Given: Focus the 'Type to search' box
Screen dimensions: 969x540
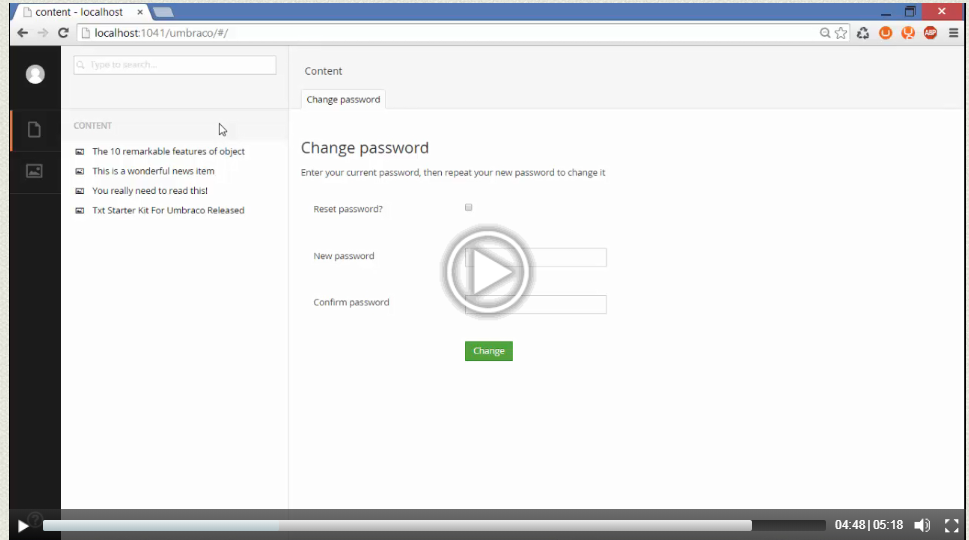Looking at the screenshot, I should [175, 65].
